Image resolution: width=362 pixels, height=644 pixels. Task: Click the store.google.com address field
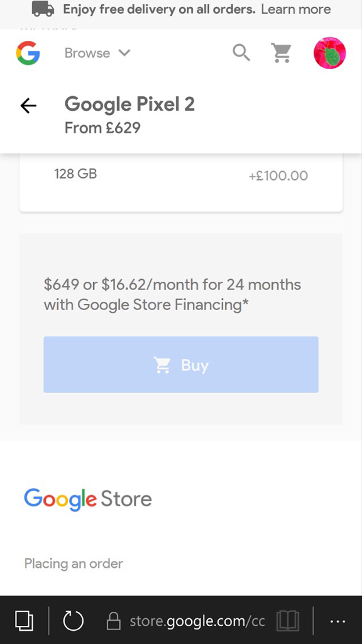[185, 621]
